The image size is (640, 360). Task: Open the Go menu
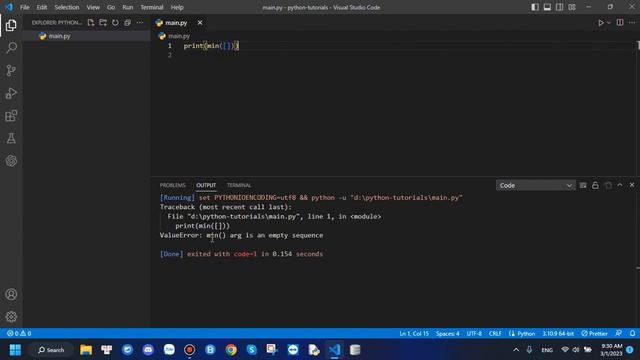pos(111,7)
